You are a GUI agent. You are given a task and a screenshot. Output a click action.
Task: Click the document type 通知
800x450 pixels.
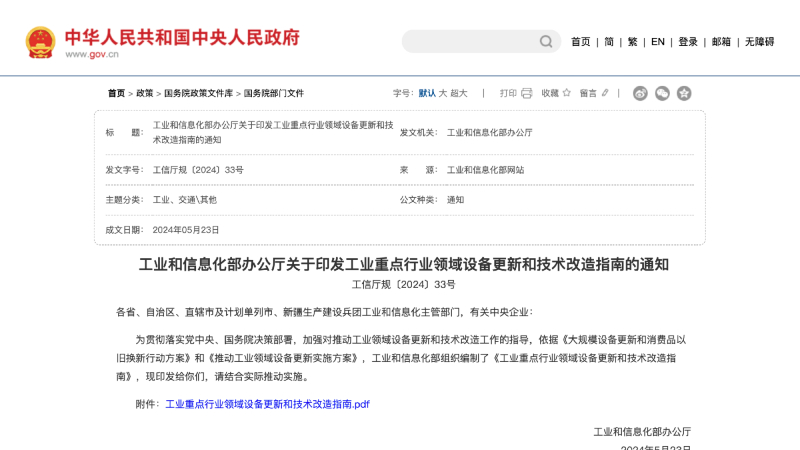coord(456,200)
